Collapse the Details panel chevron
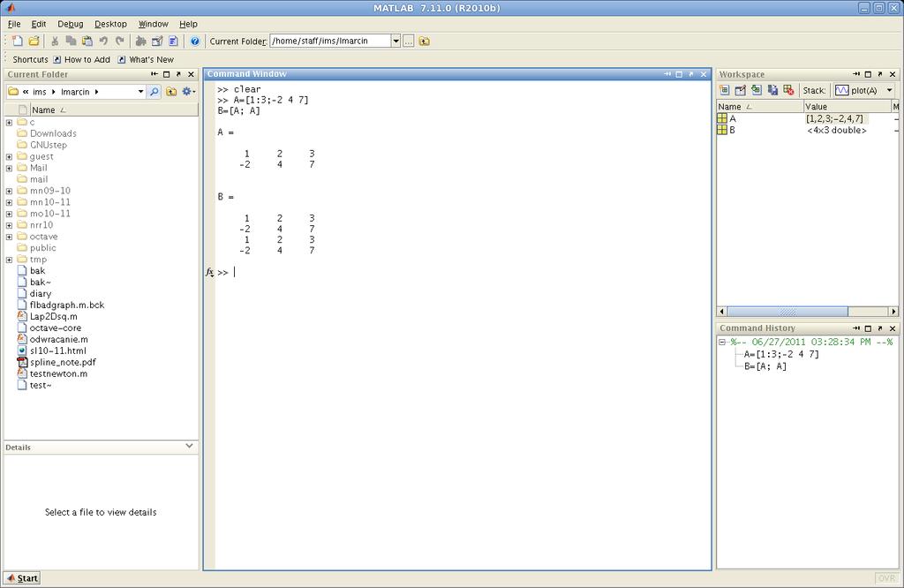The image size is (904, 588). [189, 446]
